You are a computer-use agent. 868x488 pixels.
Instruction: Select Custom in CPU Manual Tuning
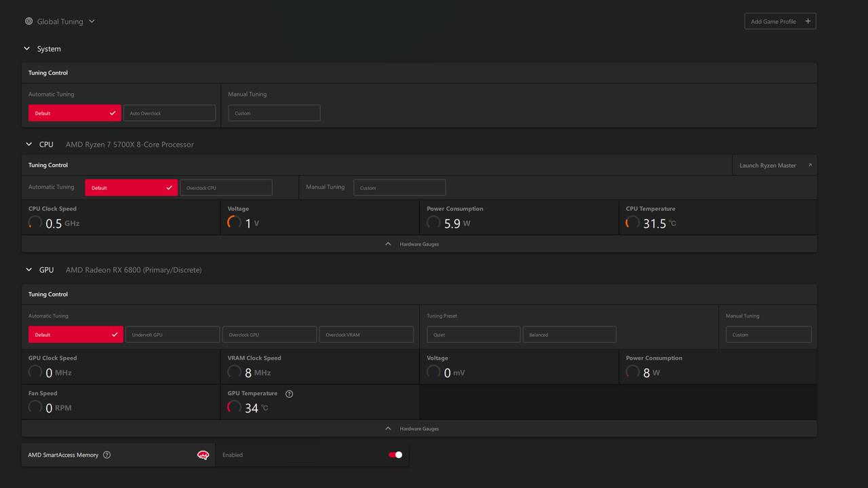(x=399, y=187)
